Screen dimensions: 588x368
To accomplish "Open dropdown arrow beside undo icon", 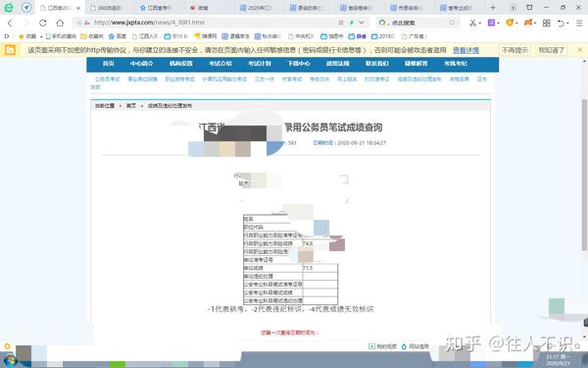I will point(567,24).
